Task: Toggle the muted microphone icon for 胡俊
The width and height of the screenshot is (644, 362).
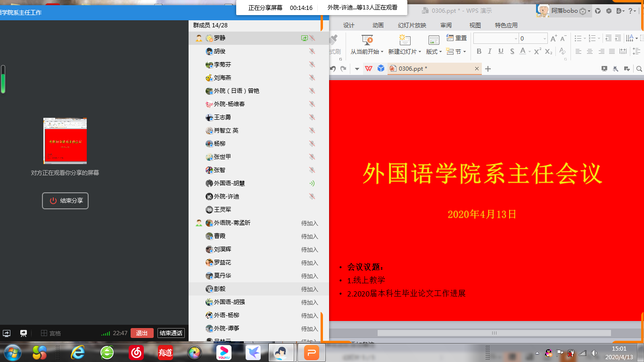Action: [x=312, y=51]
